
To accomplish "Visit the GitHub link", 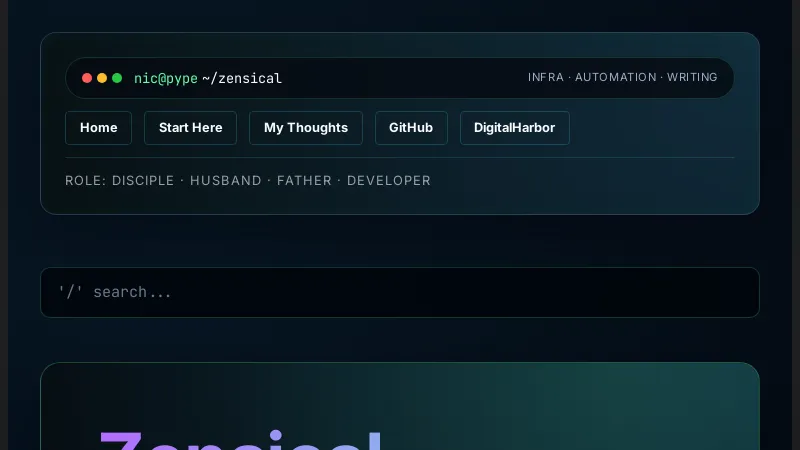I will 410,128.
